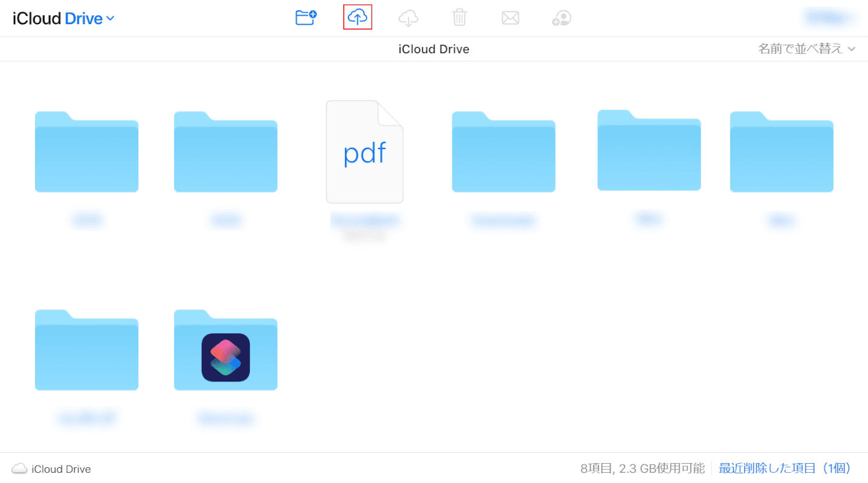The width and height of the screenshot is (868, 483).
Task: Click the add people share icon
Action: [562, 18]
